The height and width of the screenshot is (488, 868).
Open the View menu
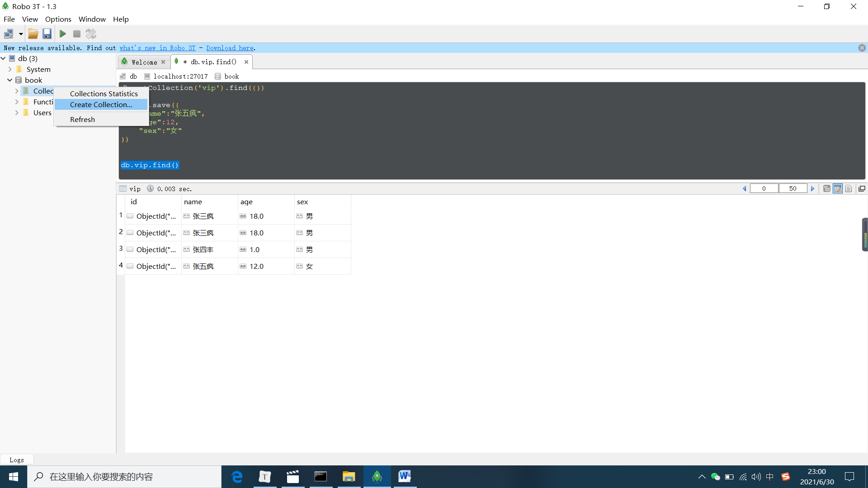30,19
